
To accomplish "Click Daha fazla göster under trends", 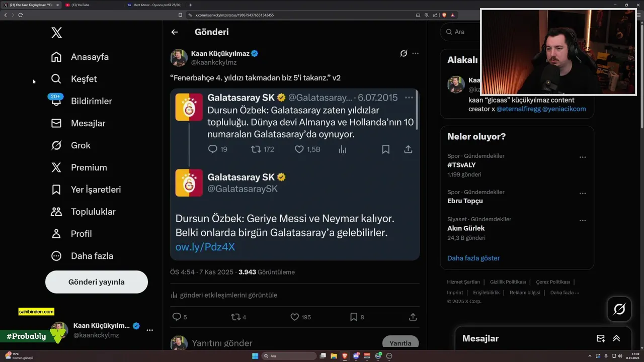I will point(473,258).
